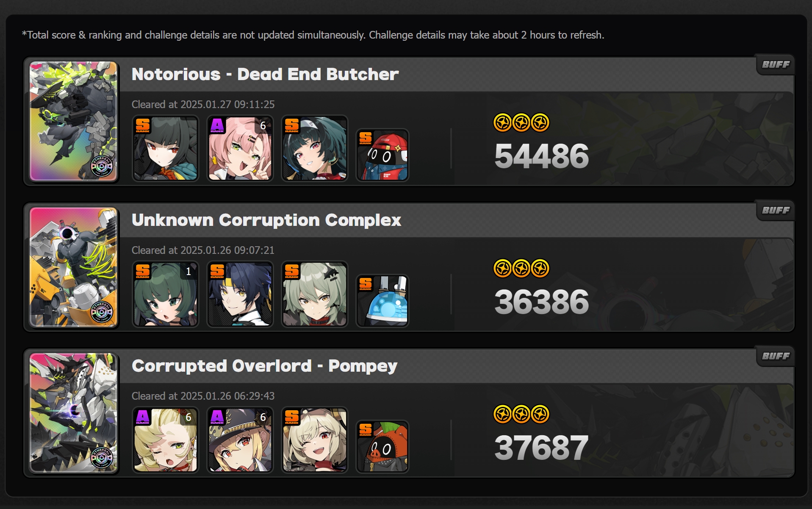Select the agent wearing a black hat
812x509 pixels.
(x=240, y=440)
